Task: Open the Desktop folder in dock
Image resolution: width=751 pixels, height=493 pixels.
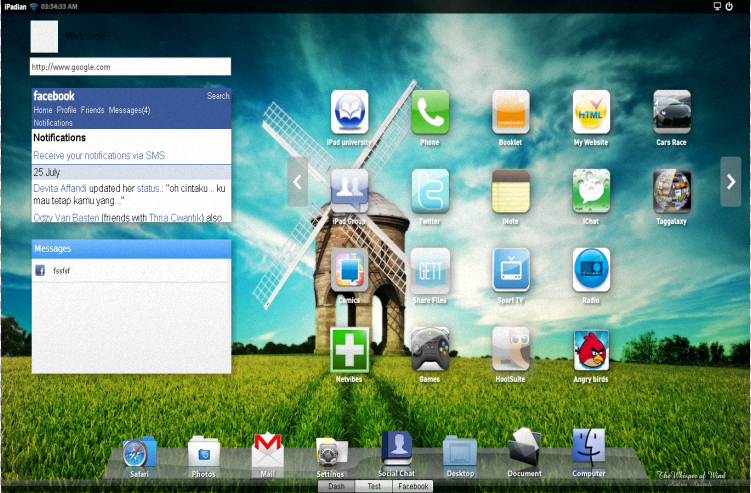Action: [x=460, y=451]
